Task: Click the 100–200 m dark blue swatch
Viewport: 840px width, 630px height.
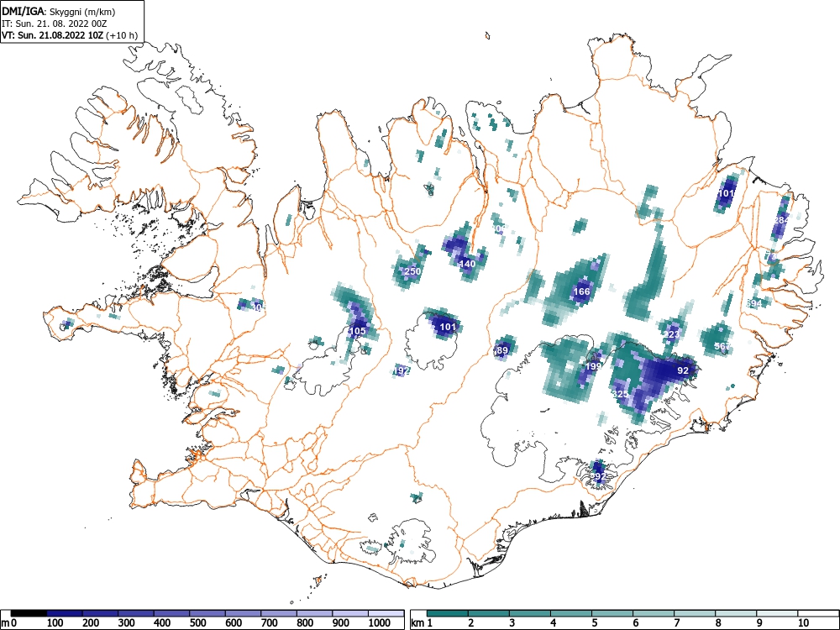Action: pyautogui.click(x=65, y=613)
